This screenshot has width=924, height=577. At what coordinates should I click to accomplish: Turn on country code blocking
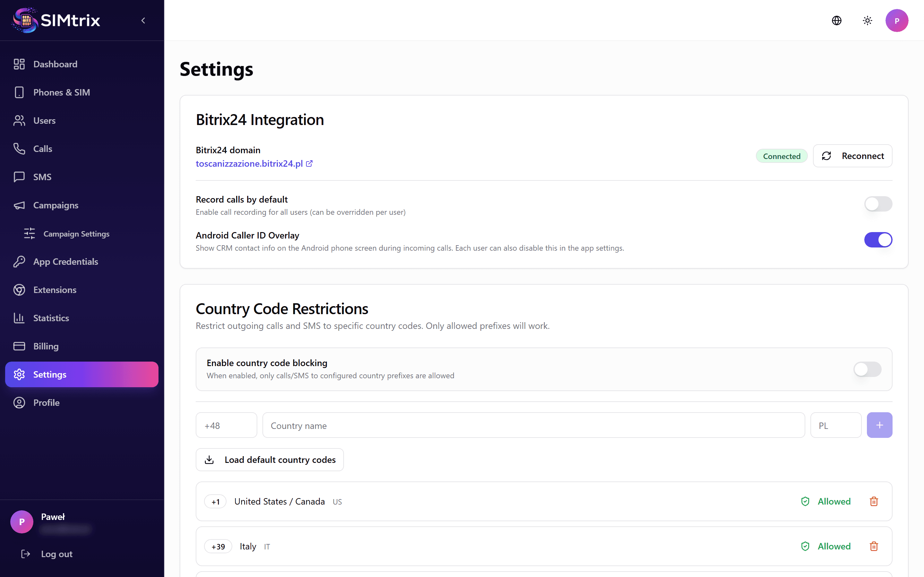pyautogui.click(x=867, y=369)
